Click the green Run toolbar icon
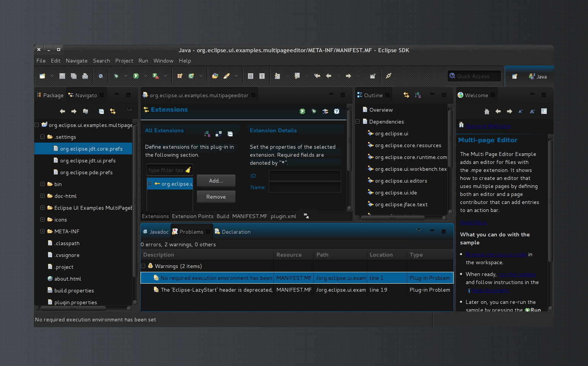588x366 pixels. (136, 76)
